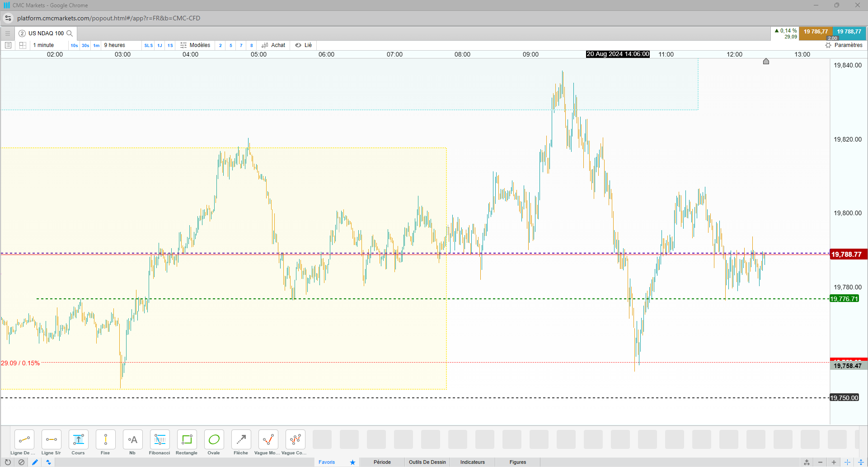Toggle the Lié eye link option

click(x=304, y=45)
